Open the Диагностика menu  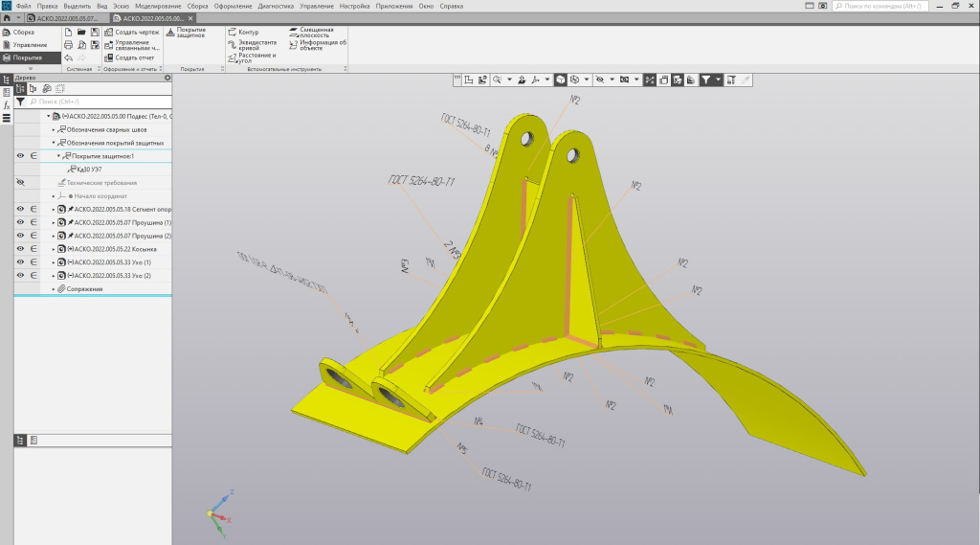(276, 6)
